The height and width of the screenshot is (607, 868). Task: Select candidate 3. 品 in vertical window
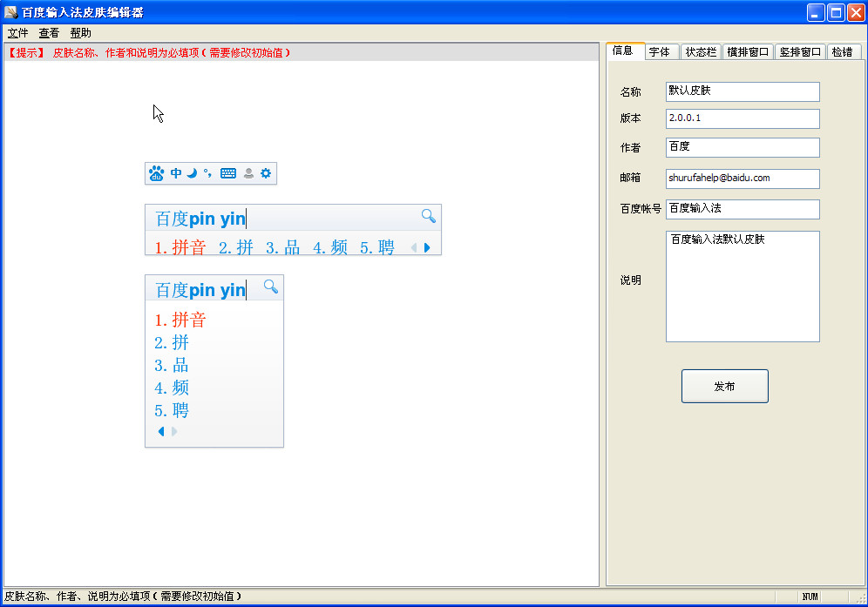click(172, 365)
